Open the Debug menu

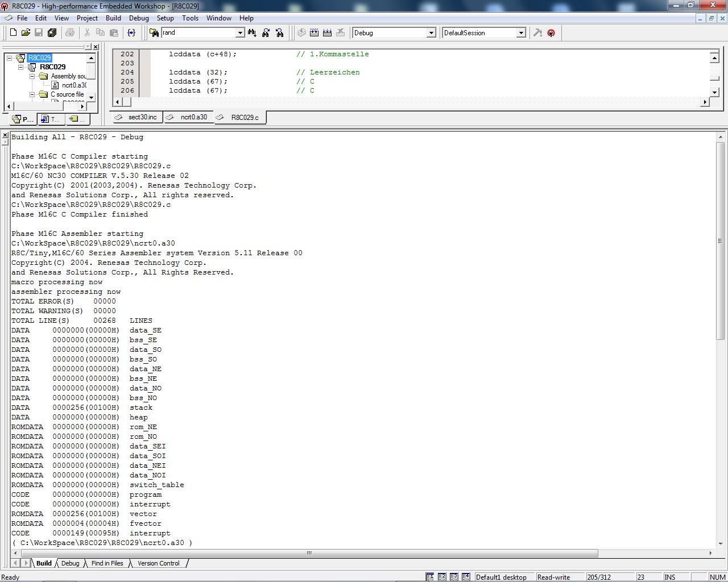[139, 18]
